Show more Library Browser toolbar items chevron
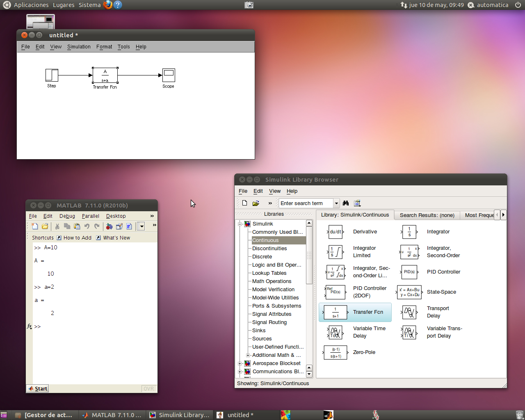 [x=270, y=203]
